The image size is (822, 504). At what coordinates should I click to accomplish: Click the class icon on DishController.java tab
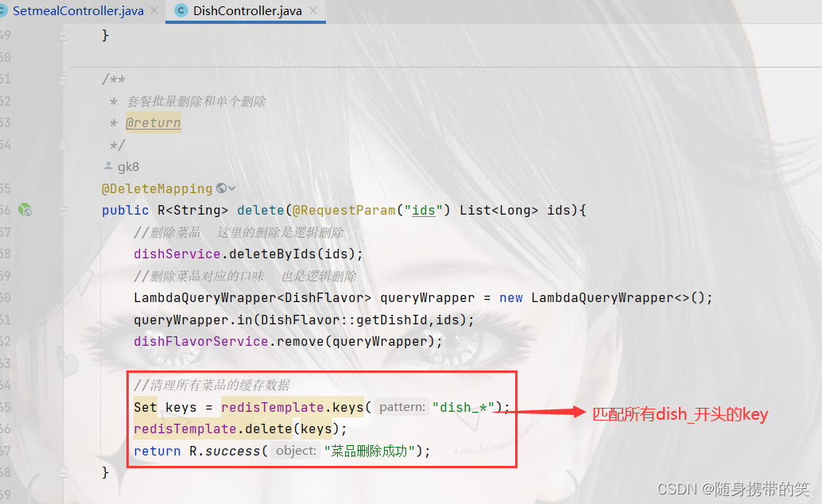pos(181,10)
